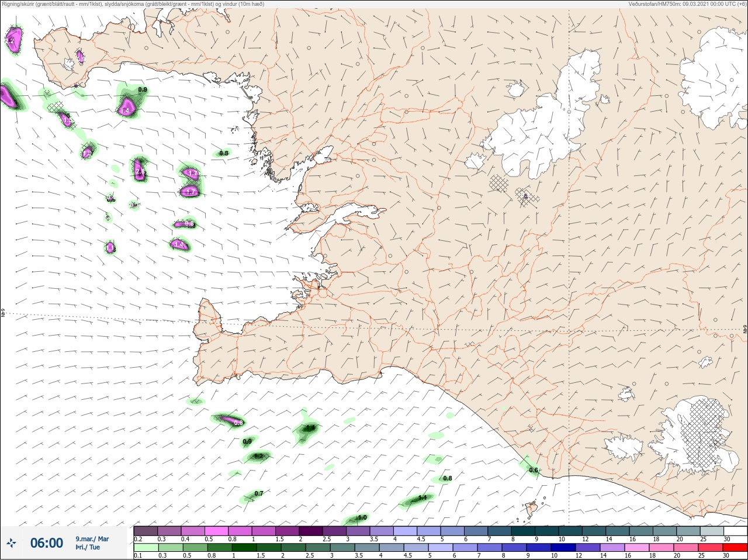Select the white upper swatch at 30
Screen dimensions: 748x560
click(x=735, y=531)
